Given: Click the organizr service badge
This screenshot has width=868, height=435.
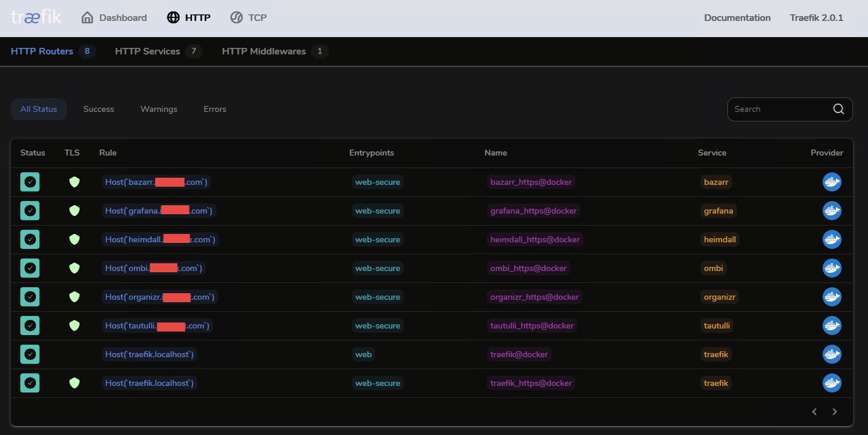Looking at the screenshot, I should tap(720, 297).
